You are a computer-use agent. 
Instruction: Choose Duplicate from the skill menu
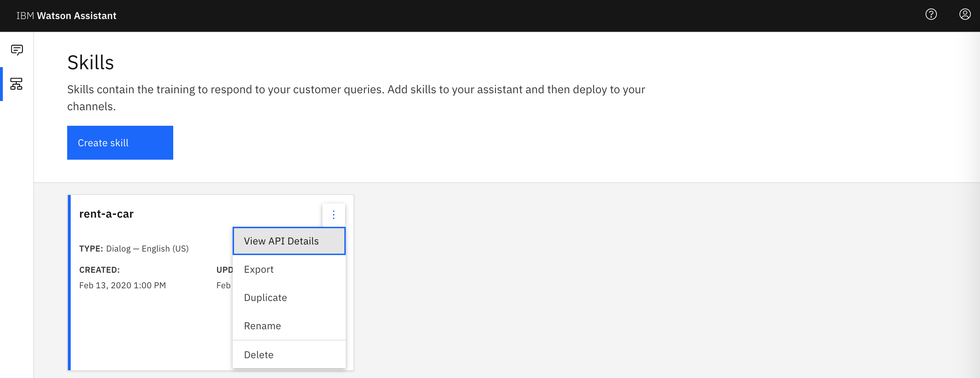[289, 297]
